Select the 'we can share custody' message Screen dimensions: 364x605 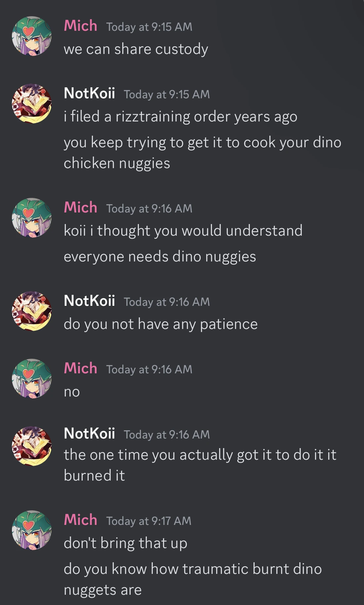point(136,49)
